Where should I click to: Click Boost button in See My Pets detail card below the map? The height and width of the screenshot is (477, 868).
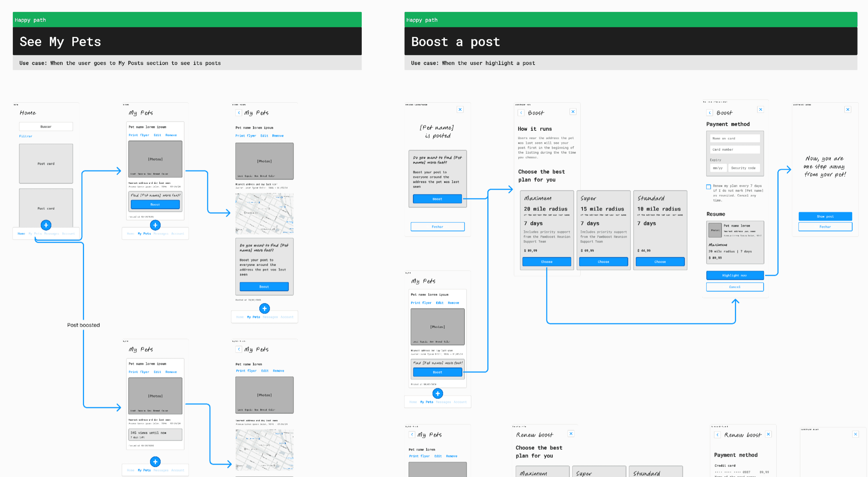pyautogui.click(x=264, y=287)
